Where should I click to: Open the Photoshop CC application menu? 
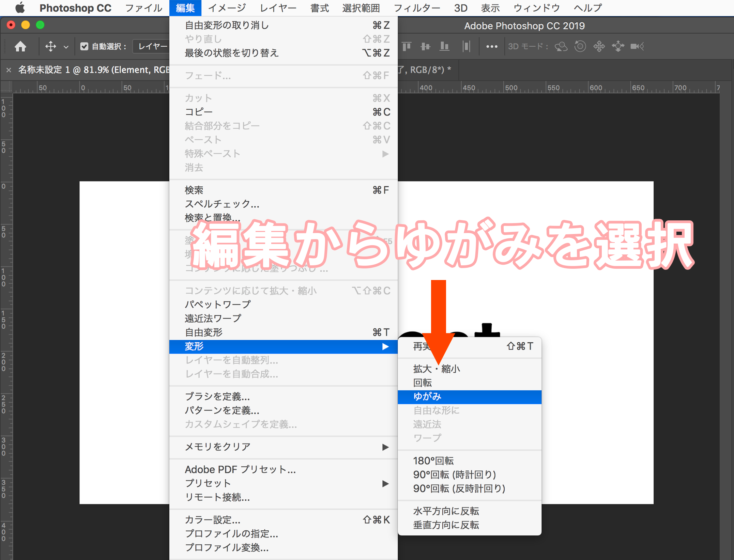(x=75, y=8)
